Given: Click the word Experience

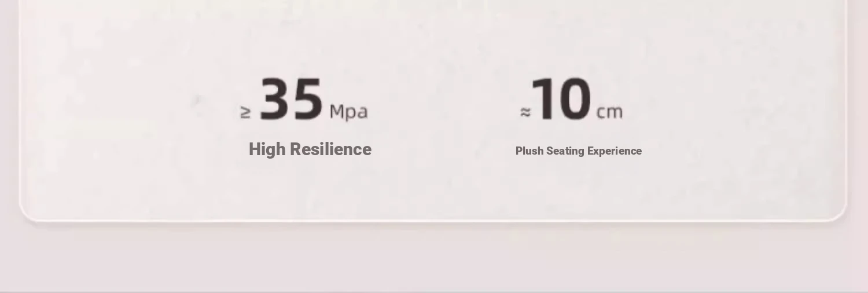Looking at the screenshot, I should tap(615, 151).
